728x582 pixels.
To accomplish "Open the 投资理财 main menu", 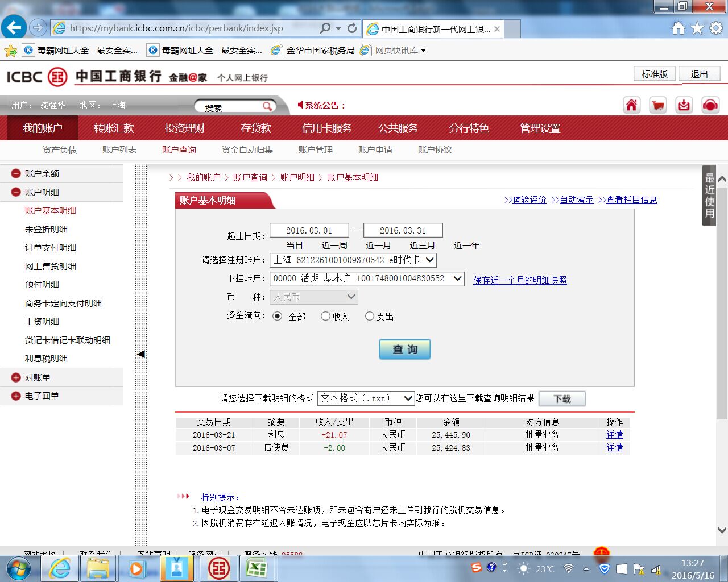I will point(185,128).
